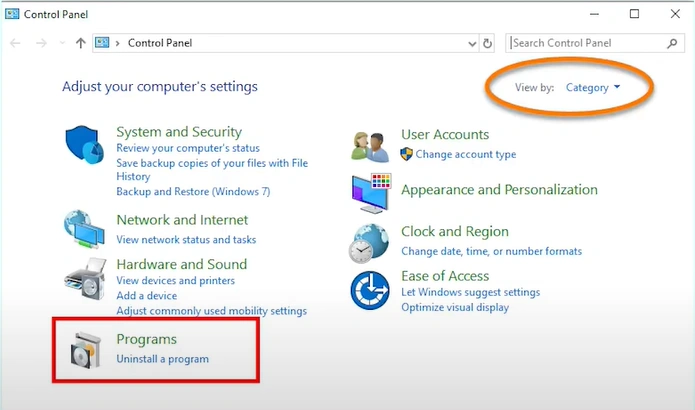The width and height of the screenshot is (695, 410).
Task: Click Control Panel in the address breadcrumb
Action: point(160,43)
